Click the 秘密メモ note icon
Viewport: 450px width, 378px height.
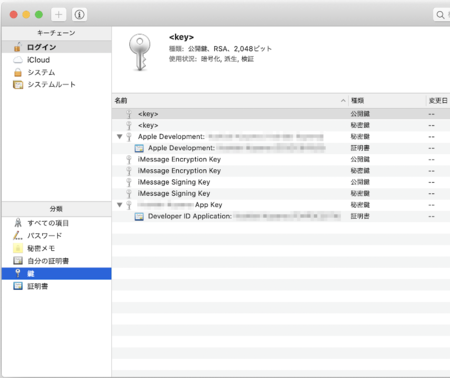point(18,248)
